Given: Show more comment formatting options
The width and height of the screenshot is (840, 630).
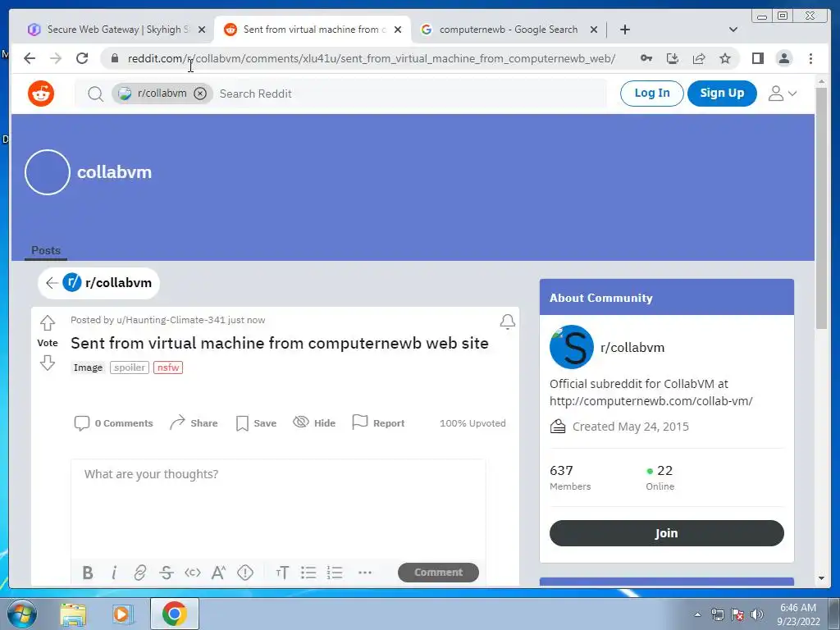Looking at the screenshot, I should [x=365, y=573].
